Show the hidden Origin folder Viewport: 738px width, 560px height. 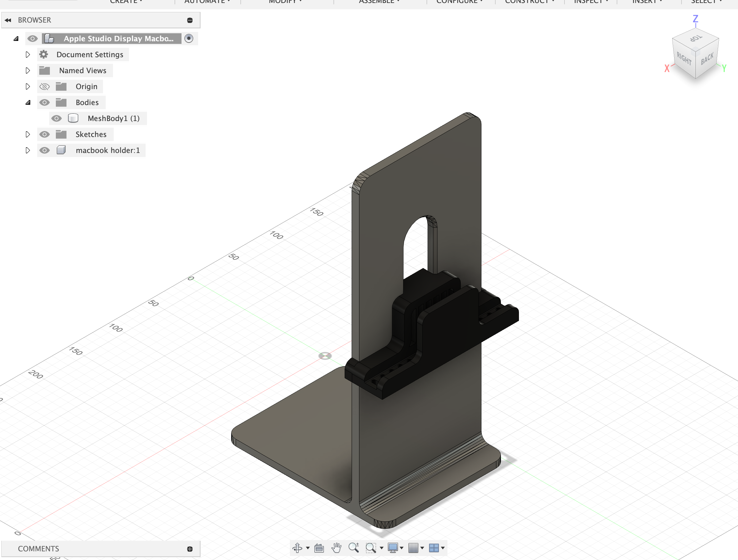pos(44,86)
